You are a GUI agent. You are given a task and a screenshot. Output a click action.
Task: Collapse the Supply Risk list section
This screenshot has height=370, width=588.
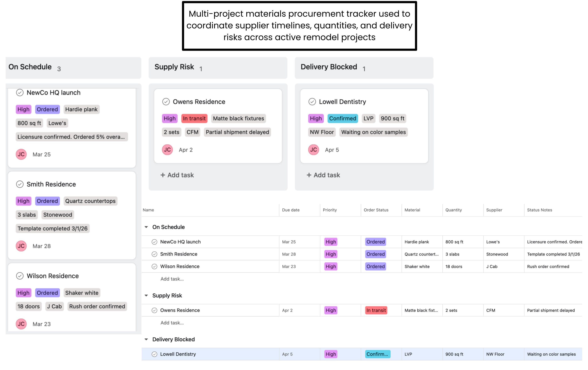[x=146, y=295]
